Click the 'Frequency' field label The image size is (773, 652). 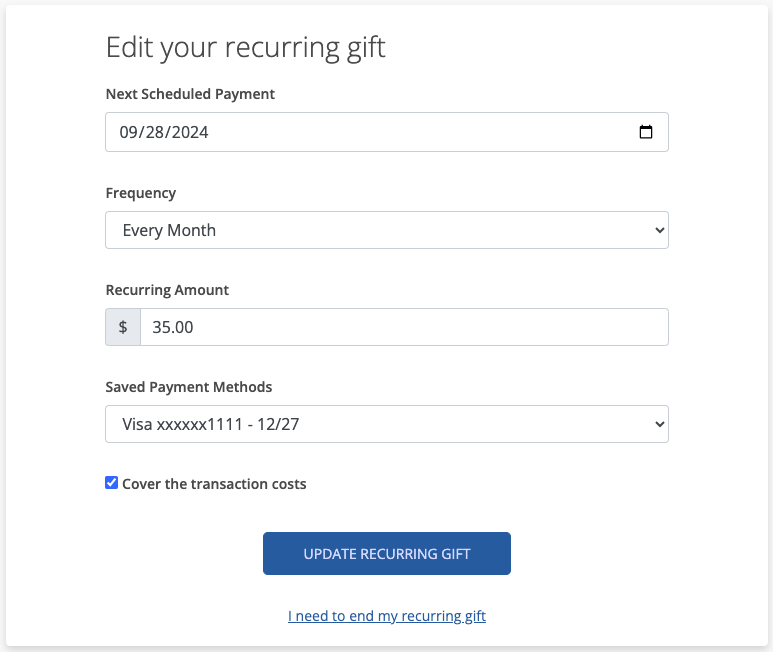pyautogui.click(x=141, y=193)
